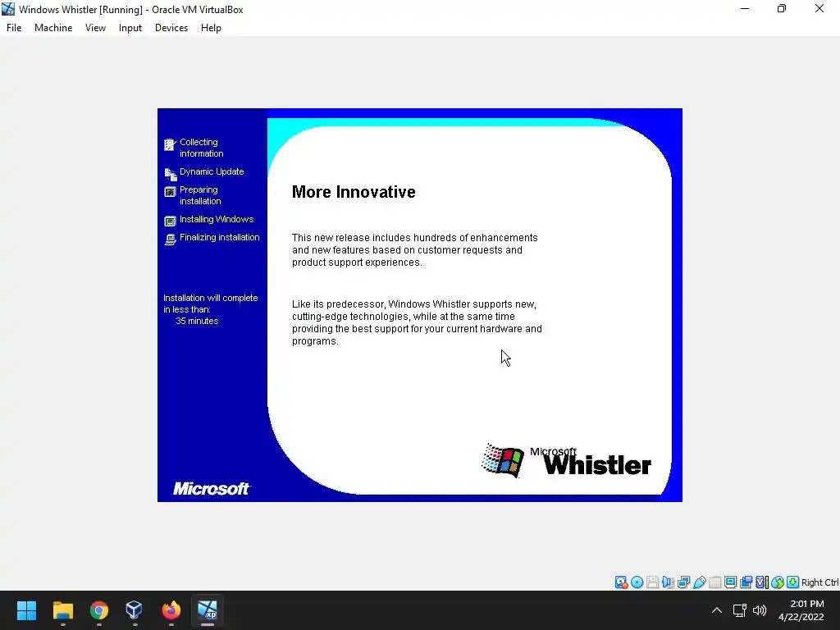The width and height of the screenshot is (840, 630).
Task: Click the Collecting information step icon
Action: tap(170, 144)
